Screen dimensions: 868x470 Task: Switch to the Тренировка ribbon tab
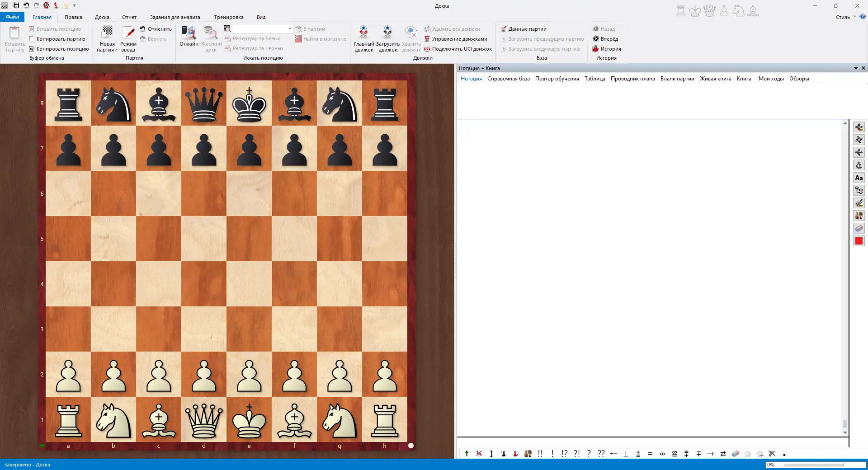point(228,17)
